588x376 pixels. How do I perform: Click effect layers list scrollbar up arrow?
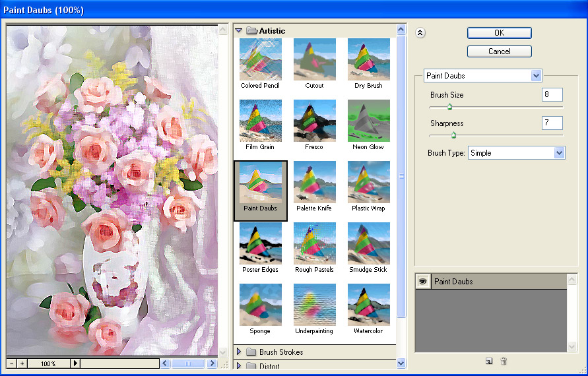click(572, 279)
